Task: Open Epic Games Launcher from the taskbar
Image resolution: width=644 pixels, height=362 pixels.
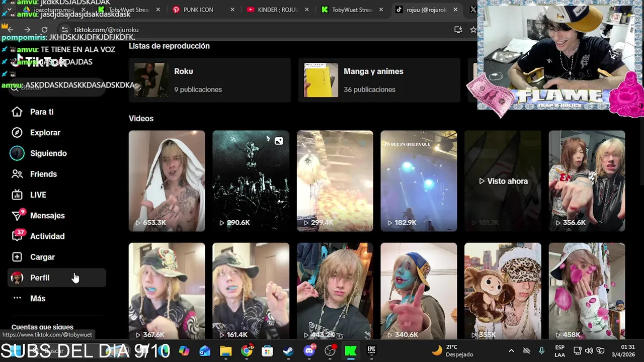Action: click(x=372, y=350)
